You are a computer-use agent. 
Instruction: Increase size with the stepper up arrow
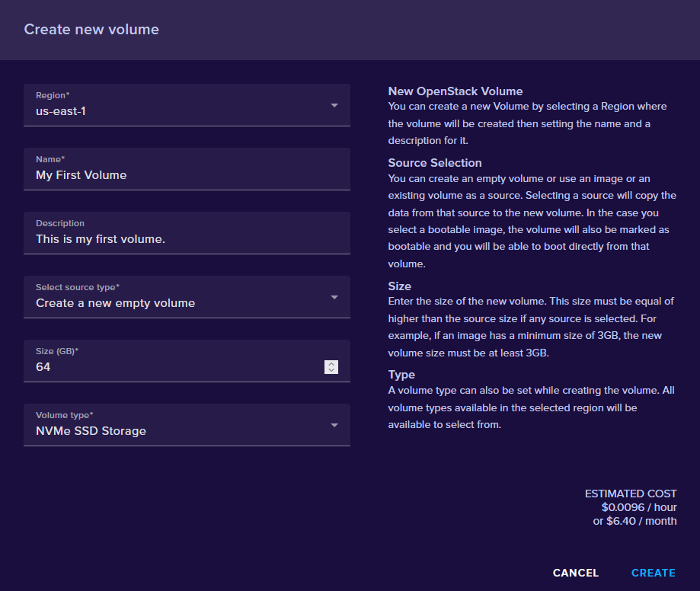click(331, 363)
